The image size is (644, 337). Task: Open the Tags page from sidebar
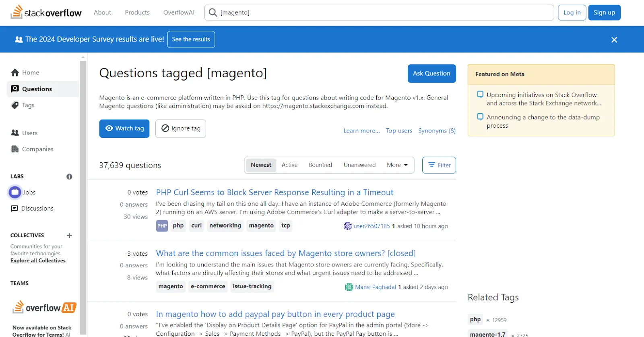tap(28, 105)
